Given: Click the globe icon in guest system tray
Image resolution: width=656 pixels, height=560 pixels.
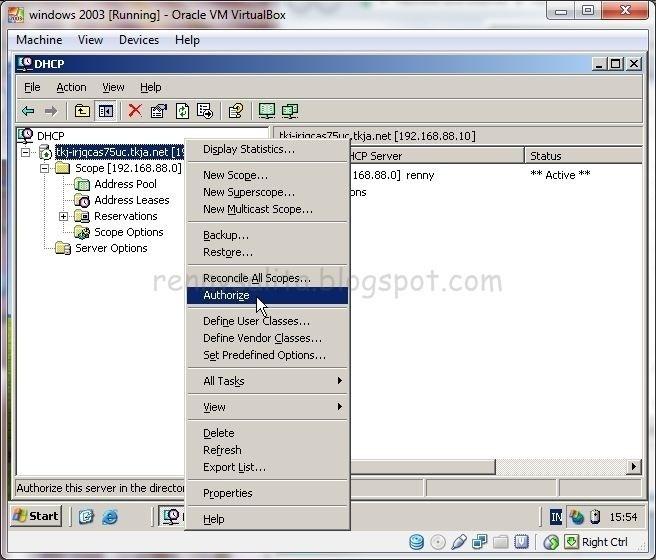Looking at the screenshot, I should pos(577,517).
